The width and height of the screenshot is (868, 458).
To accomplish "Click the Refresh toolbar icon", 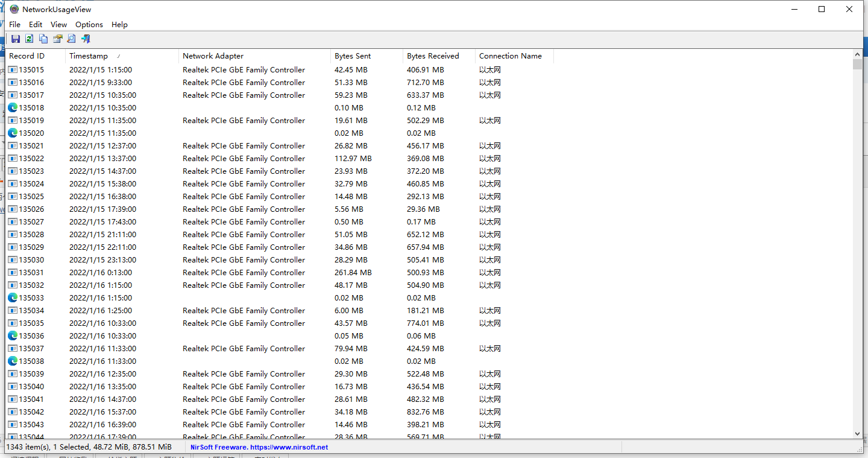I will pos(29,39).
